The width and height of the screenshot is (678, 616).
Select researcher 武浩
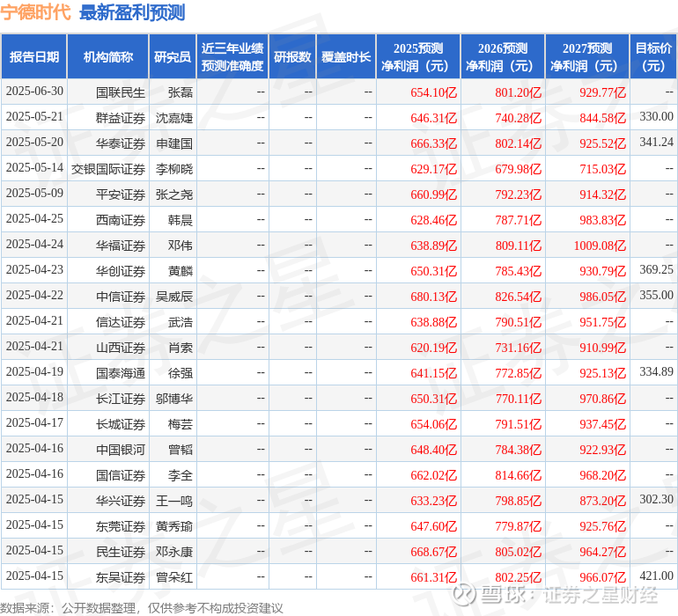(180, 322)
